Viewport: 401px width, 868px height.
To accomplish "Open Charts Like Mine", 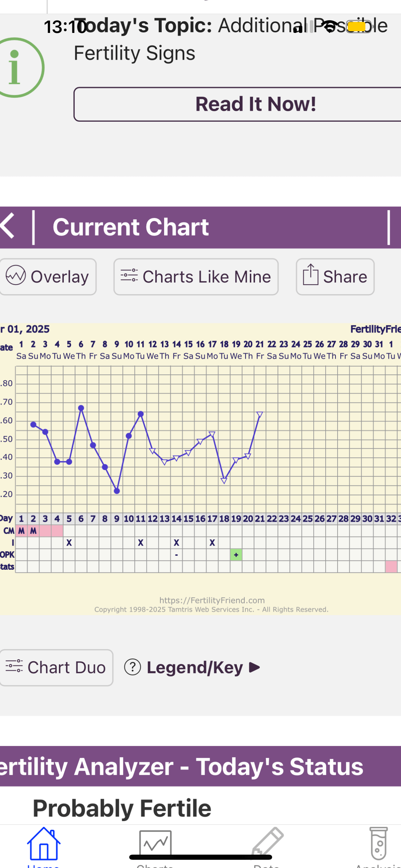I will (196, 277).
